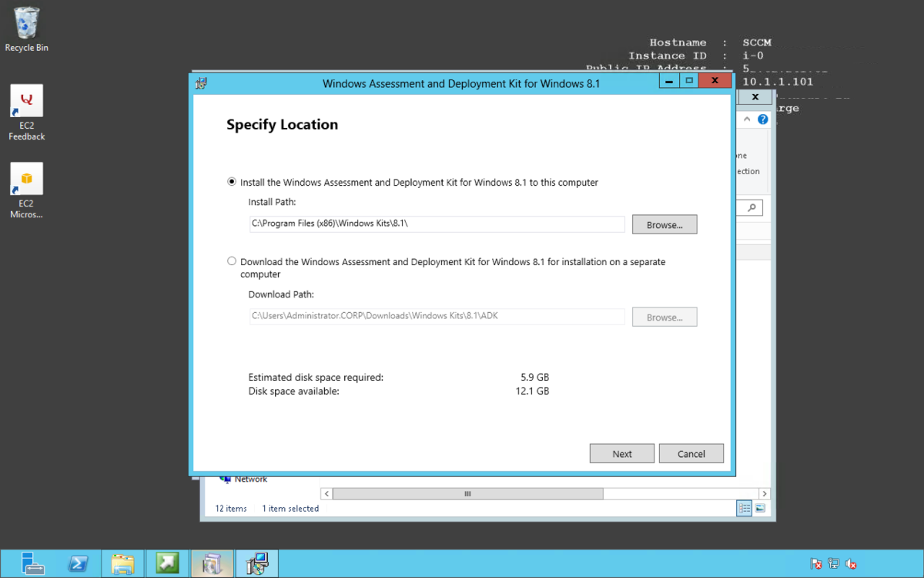Collapse the Explorer ribbon with the chevron
Screen dimensions: 924x578
click(x=746, y=119)
